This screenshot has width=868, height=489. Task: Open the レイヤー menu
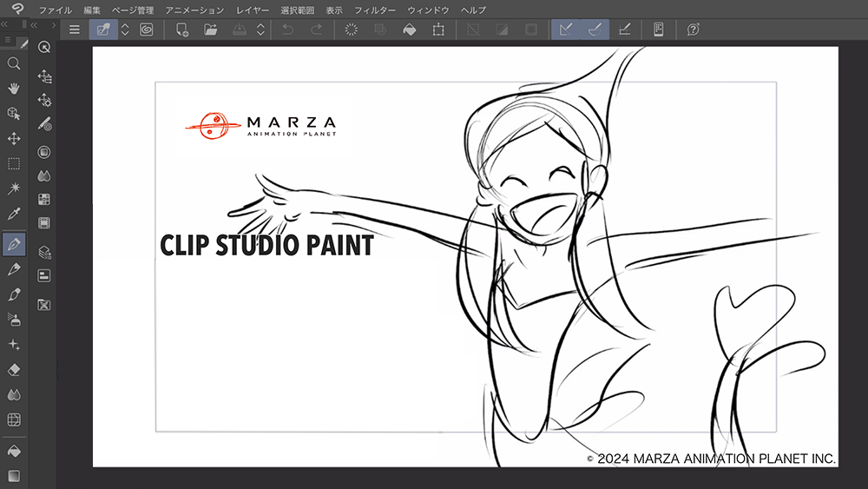253,10
